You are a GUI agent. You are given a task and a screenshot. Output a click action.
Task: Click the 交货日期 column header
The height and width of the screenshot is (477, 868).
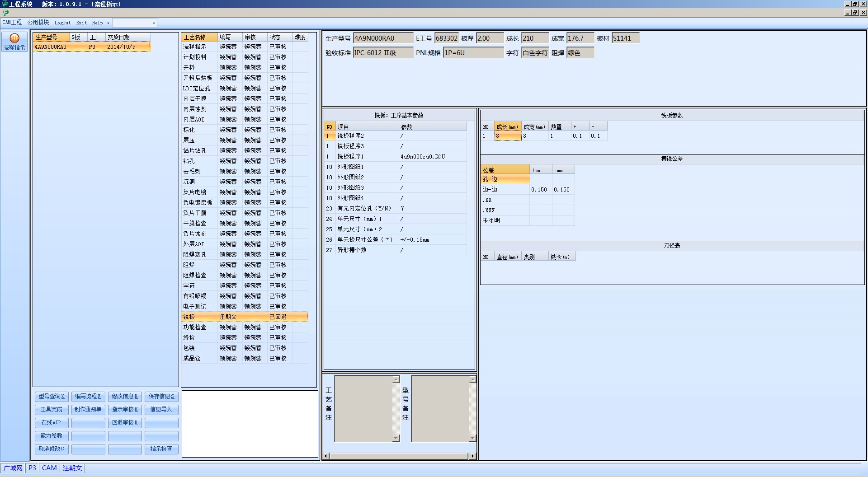pos(128,37)
